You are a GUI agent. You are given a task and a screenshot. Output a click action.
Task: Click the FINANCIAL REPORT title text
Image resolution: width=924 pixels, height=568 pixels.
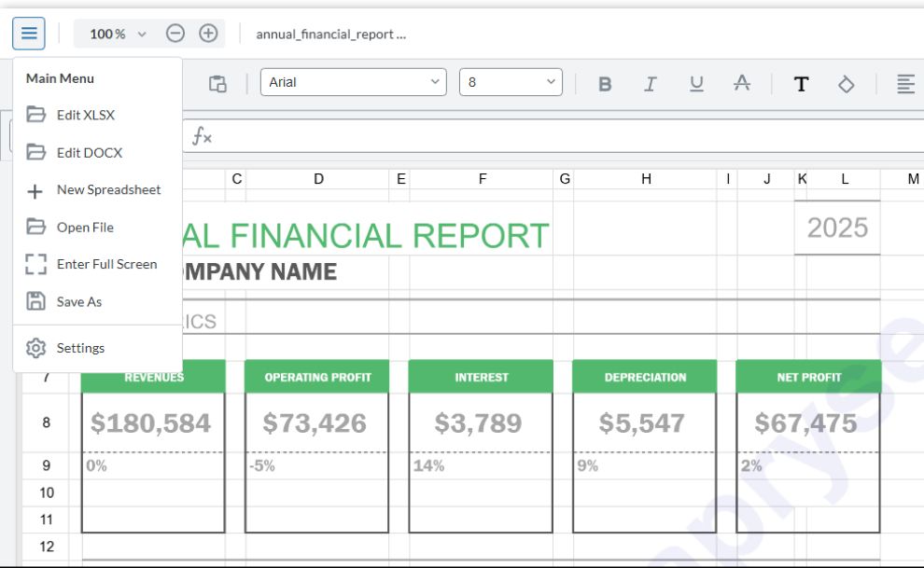[389, 236]
